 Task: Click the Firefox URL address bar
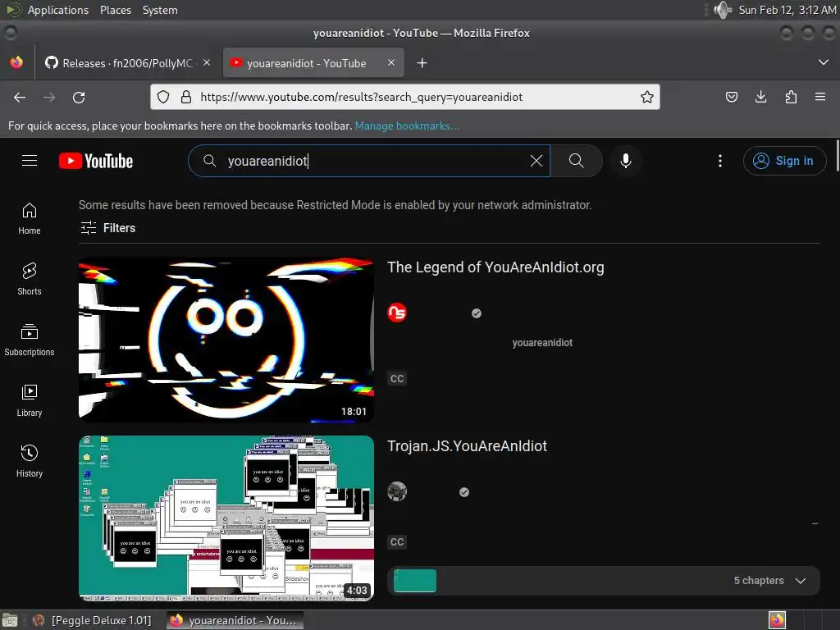coord(407,97)
